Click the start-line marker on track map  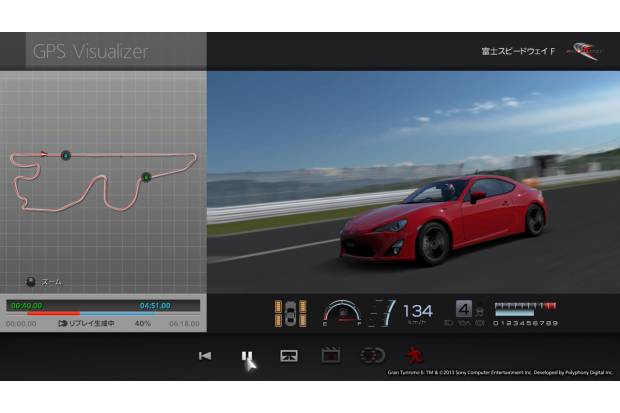tap(66, 155)
